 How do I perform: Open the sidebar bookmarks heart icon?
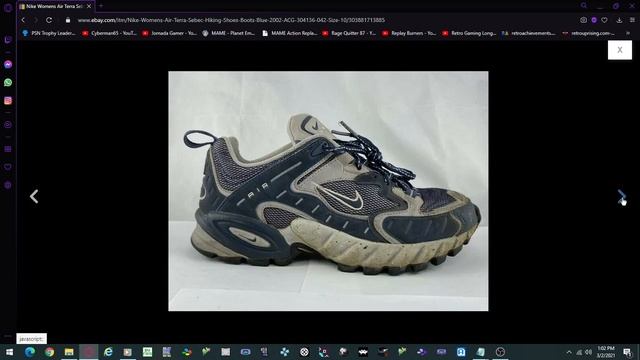[8, 167]
